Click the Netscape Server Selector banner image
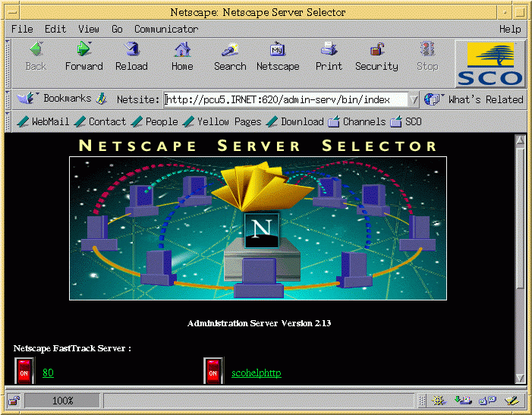The image size is (532, 415). [258, 228]
